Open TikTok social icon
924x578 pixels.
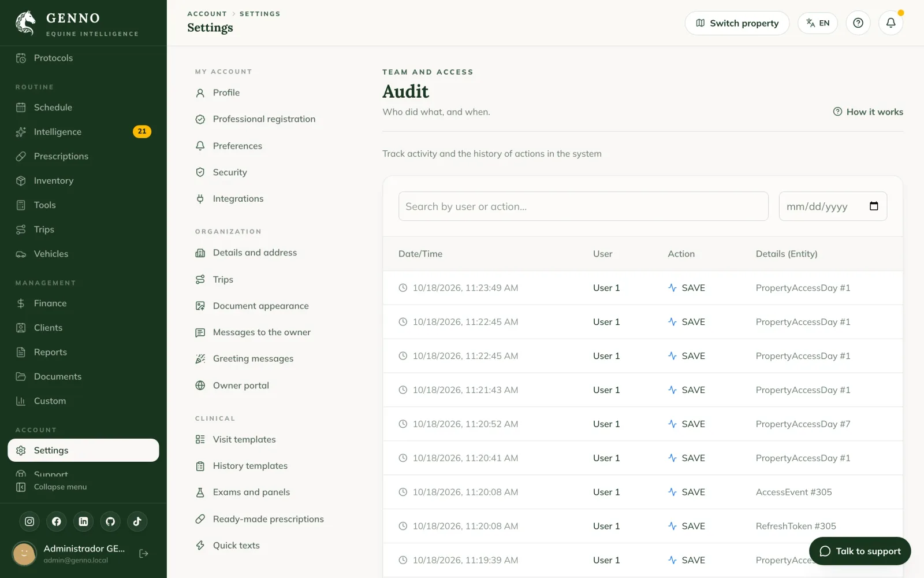click(x=137, y=521)
